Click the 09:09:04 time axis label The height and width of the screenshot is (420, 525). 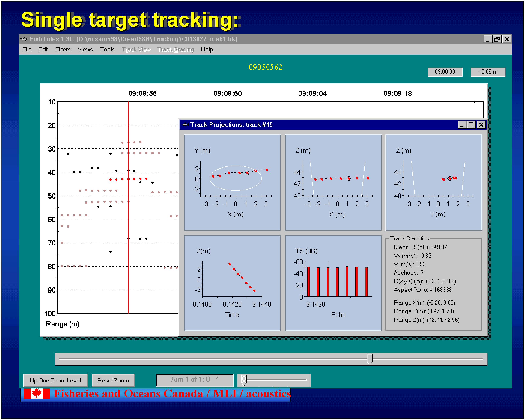pyautogui.click(x=312, y=94)
